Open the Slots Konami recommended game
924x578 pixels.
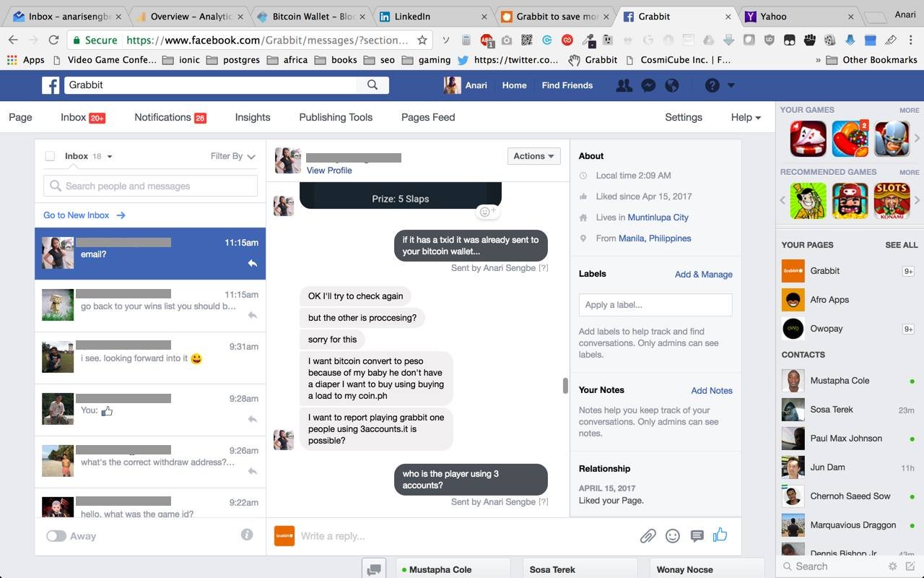892,200
